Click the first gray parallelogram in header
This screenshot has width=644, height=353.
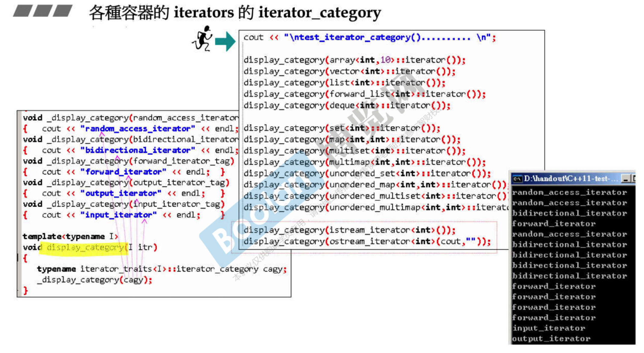coord(23,11)
